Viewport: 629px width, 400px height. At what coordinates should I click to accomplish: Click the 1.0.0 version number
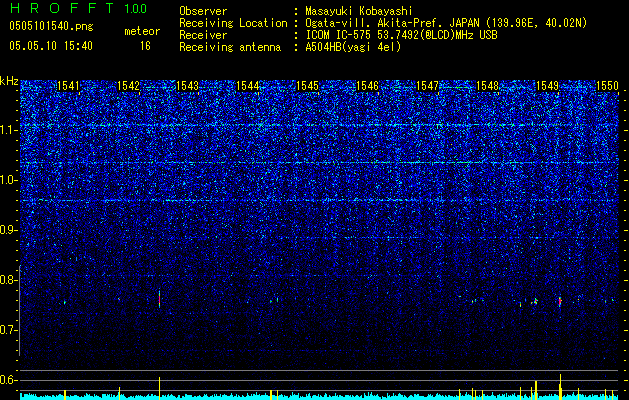tap(136, 8)
